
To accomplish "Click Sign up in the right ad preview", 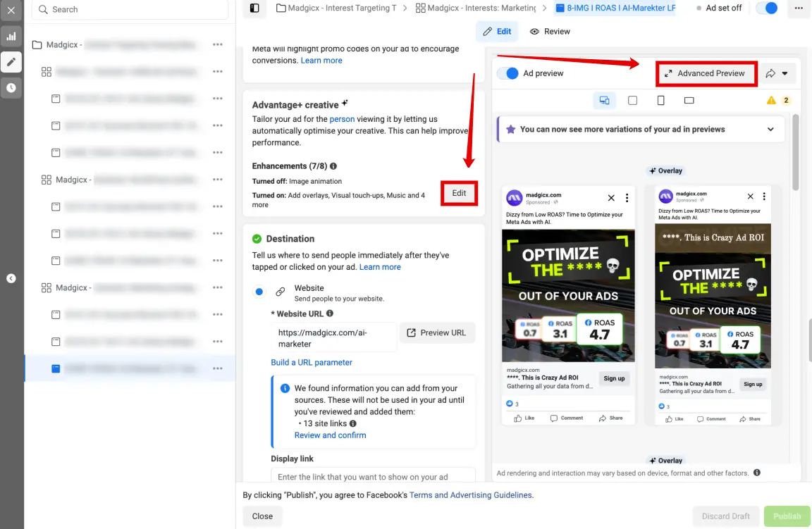I will click(x=753, y=384).
